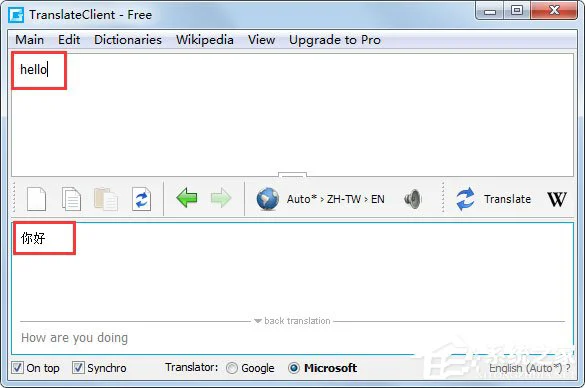Open the Wikipedia menu
Screen dimensions: 585x388
pos(205,40)
